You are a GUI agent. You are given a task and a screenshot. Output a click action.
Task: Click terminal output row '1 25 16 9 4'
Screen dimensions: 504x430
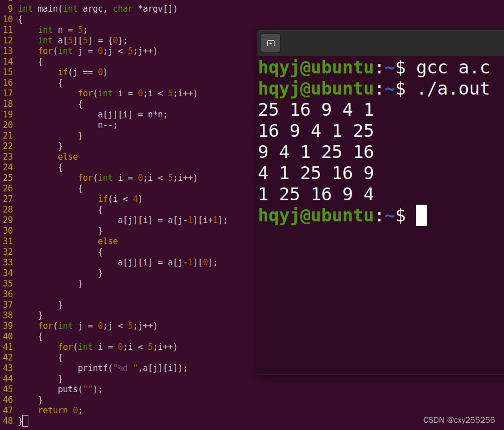tap(316, 194)
